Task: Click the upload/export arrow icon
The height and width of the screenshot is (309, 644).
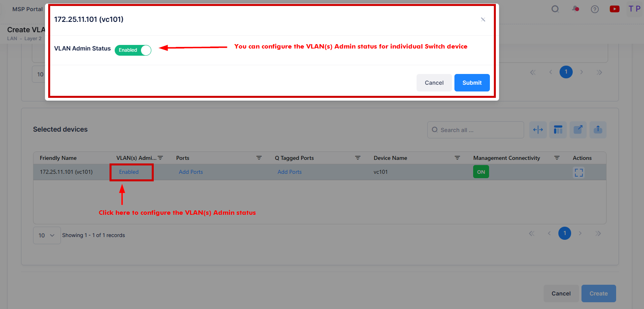Action: point(598,130)
